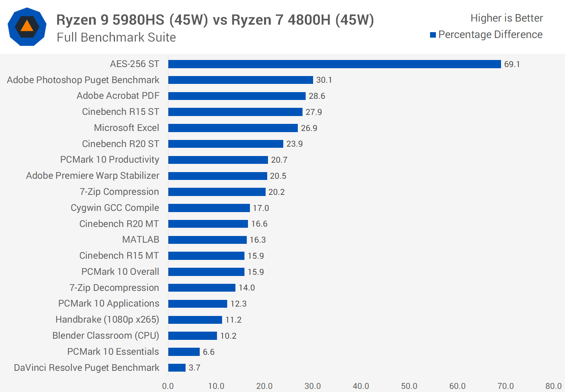Click the 20.7 value label
565x392 pixels.
pos(279,160)
